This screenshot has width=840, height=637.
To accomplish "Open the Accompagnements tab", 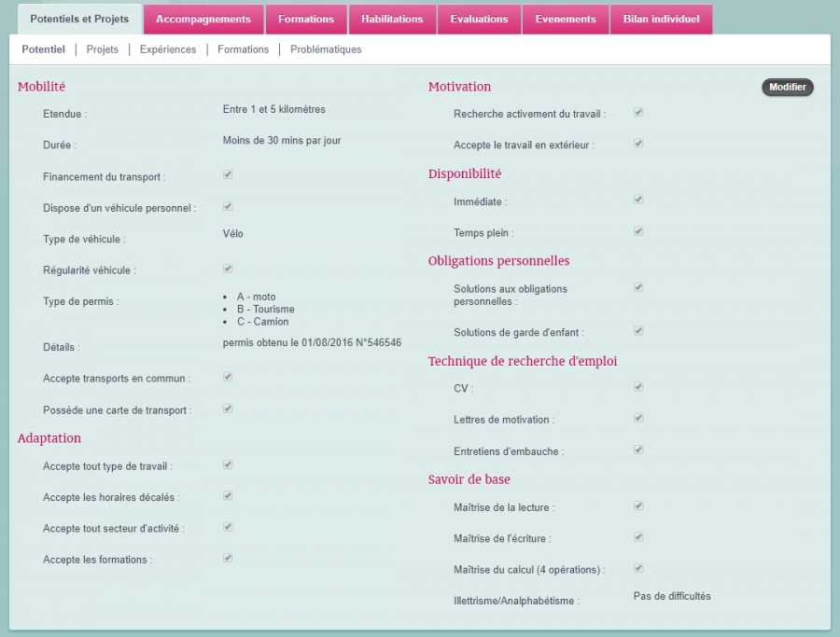I will coord(203,20).
